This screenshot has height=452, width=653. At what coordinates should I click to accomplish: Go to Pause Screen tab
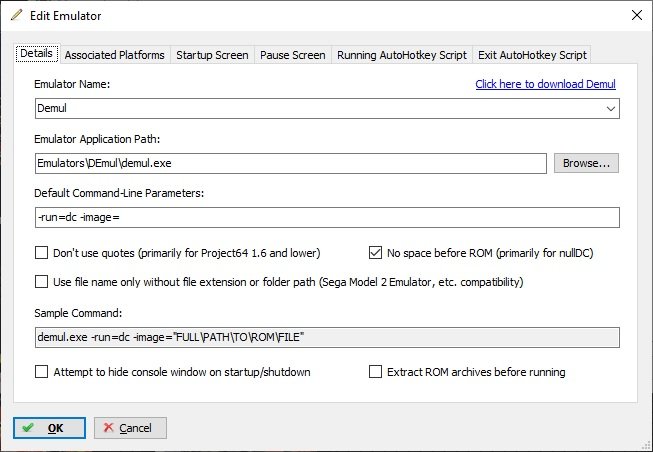pos(293,55)
